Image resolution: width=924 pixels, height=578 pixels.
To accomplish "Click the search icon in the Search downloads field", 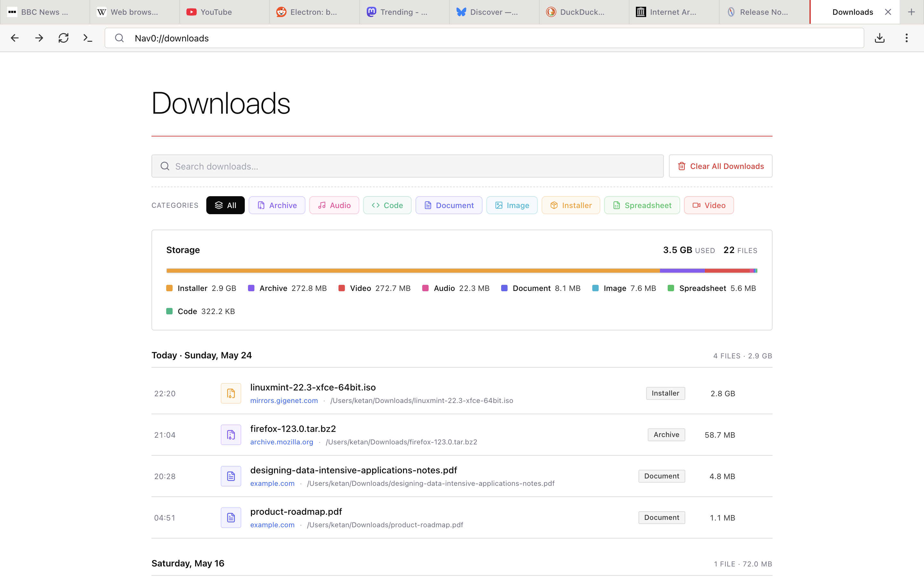I will tap(165, 166).
